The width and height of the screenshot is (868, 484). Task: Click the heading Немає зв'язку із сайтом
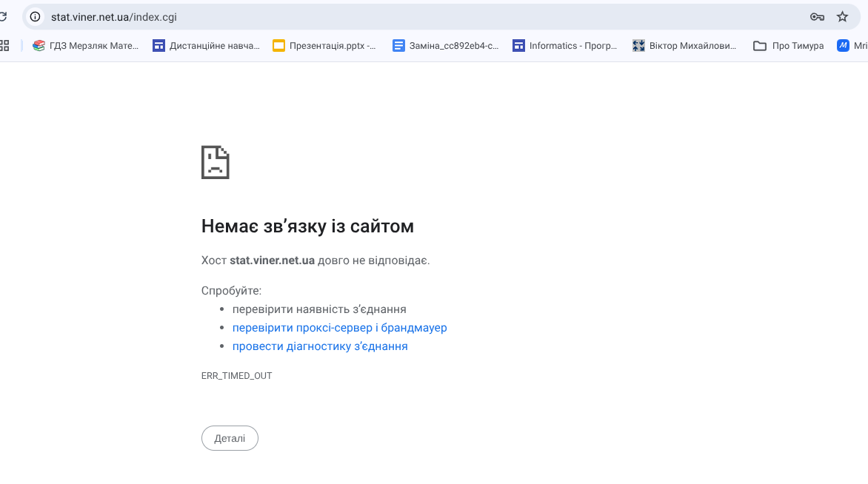307,226
